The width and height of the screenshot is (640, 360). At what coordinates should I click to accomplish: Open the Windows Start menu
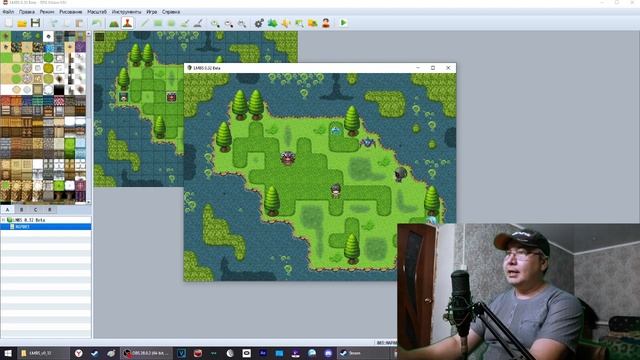(x=8, y=353)
